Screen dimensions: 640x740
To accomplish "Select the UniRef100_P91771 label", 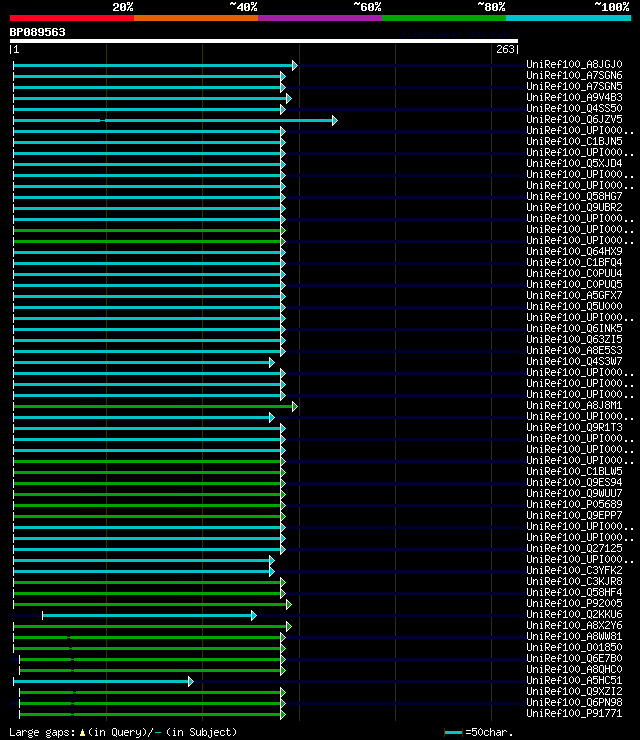I will (x=574, y=713).
